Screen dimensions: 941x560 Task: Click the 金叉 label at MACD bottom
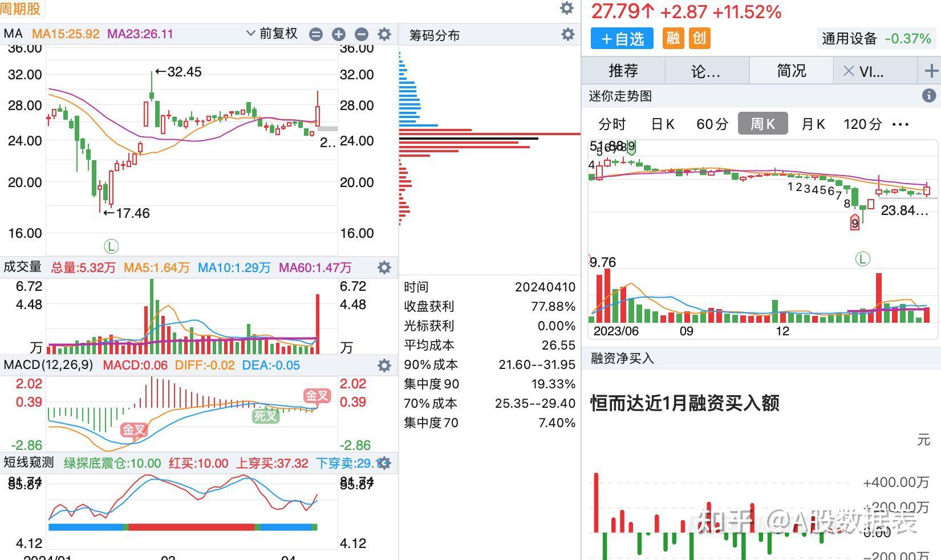(x=134, y=430)
